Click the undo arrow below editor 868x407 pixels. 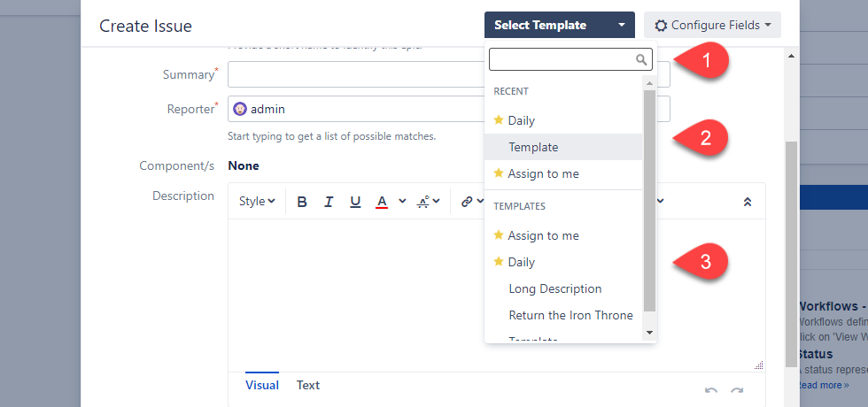(x=710, y=391)
